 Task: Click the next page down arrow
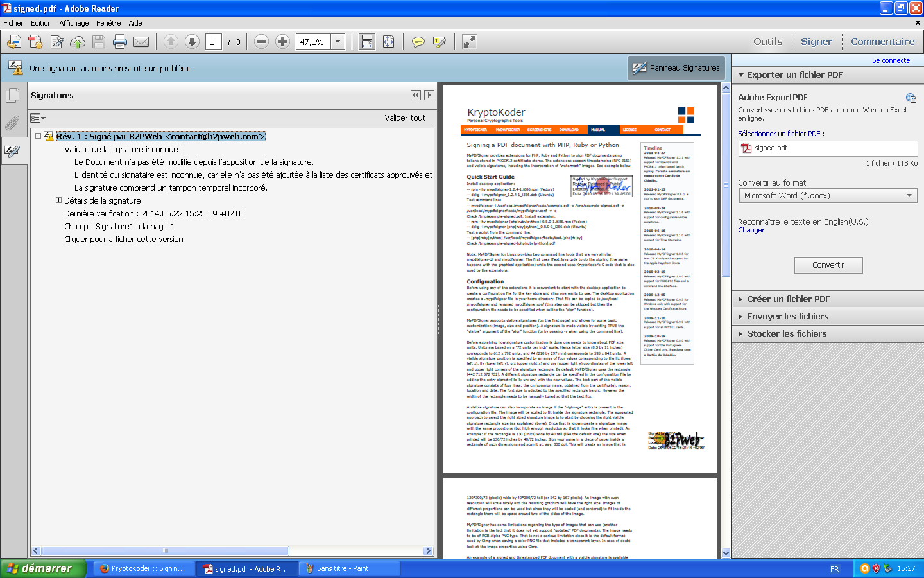[x=192, y=42]
